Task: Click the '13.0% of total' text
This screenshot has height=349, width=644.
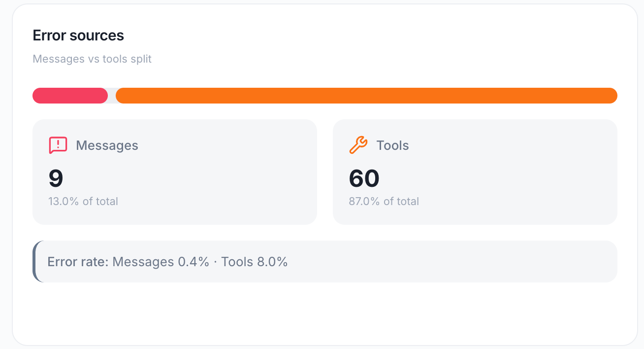Action: [83, 201]
